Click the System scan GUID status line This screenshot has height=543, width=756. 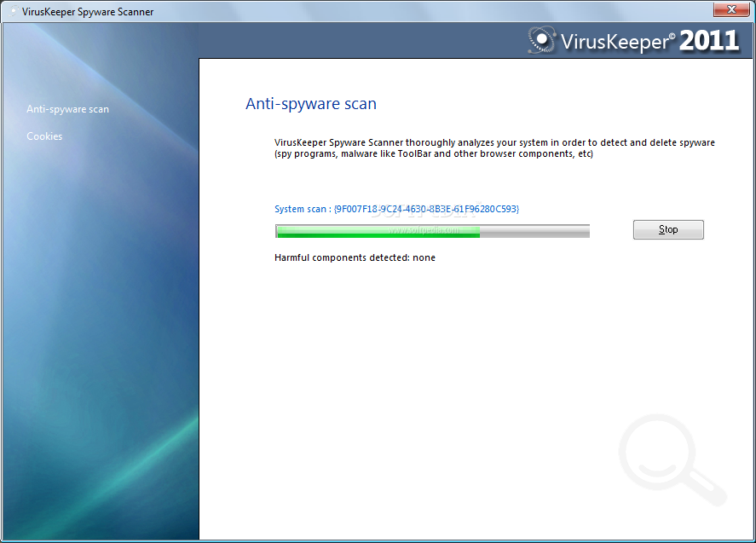(397, 209)
